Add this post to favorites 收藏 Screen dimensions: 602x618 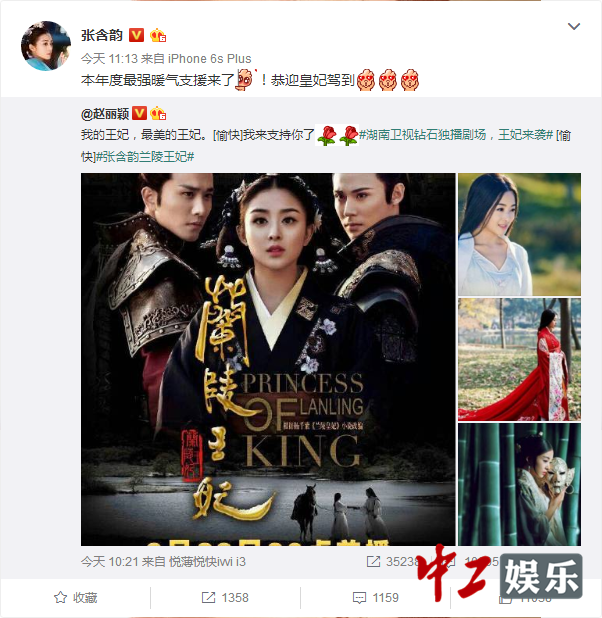coord(76,598)
